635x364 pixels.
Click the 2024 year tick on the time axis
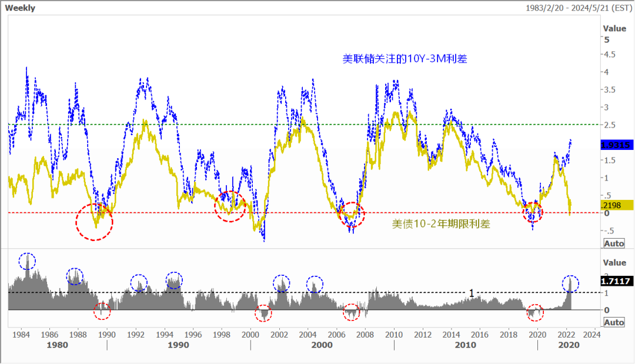(591, 335)
